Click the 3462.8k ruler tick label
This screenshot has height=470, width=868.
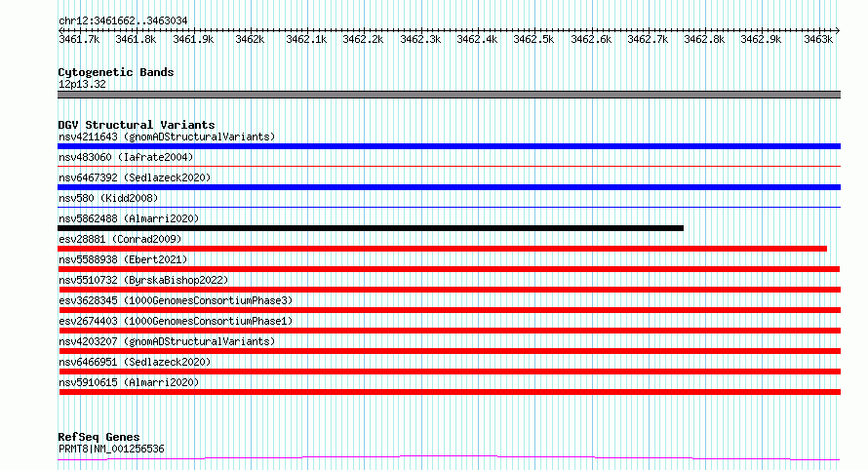(704, 40)
